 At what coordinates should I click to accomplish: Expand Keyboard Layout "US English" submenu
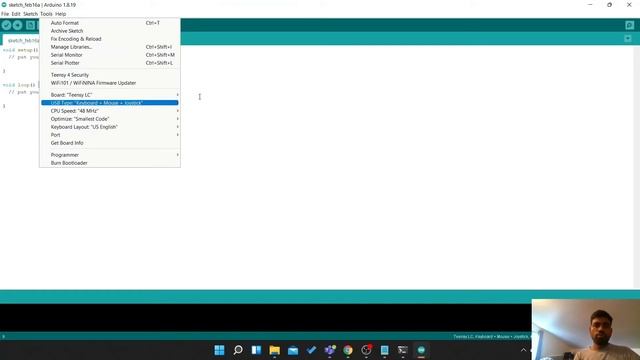pyautogui.click(x=110, y=127)
